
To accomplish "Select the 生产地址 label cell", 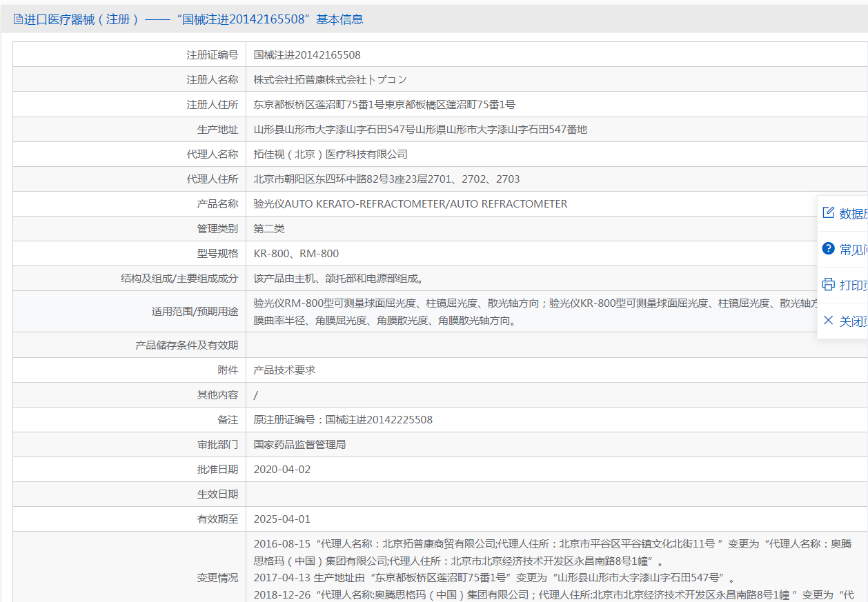I will click(130, 129).
